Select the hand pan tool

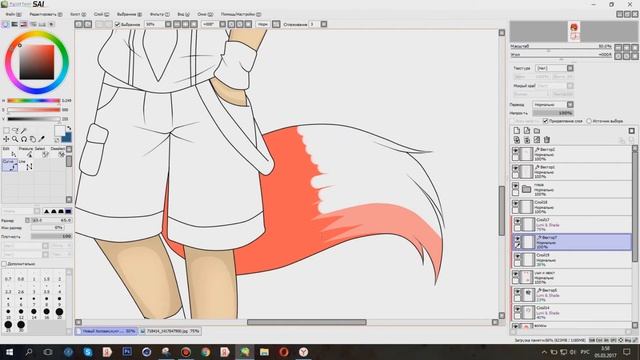click(33, 139)
